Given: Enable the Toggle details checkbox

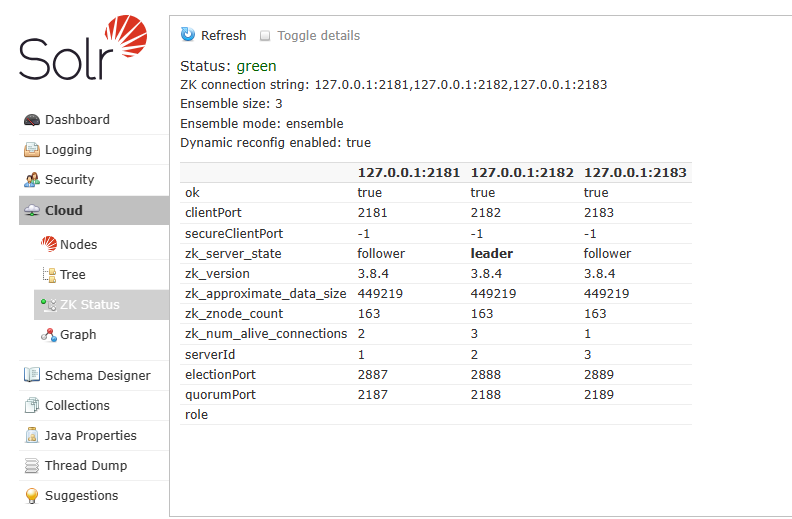Looking at the screenshot, I should click(x=265, y=36).
